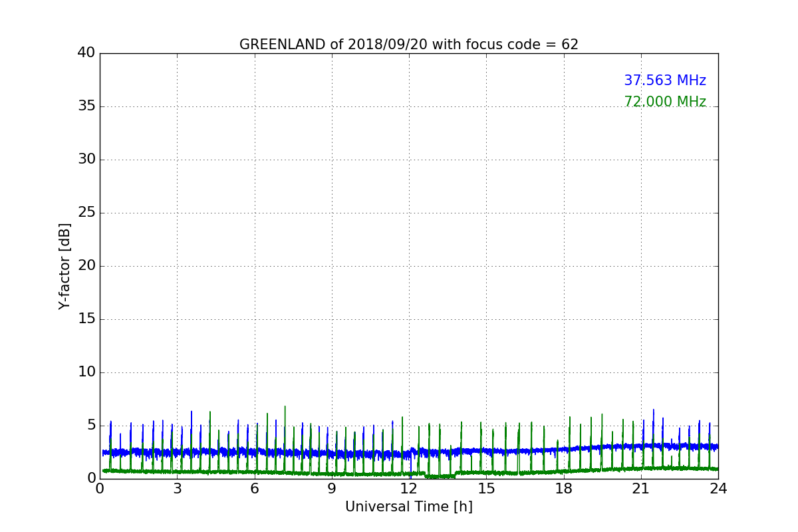Click x-axis tick label 15

point(486,489)
